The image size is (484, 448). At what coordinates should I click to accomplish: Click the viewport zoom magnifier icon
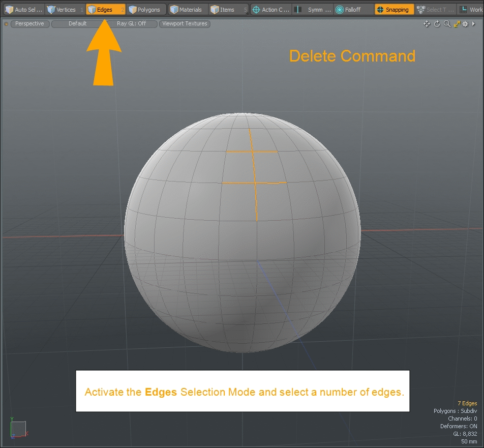pos(447,24)
